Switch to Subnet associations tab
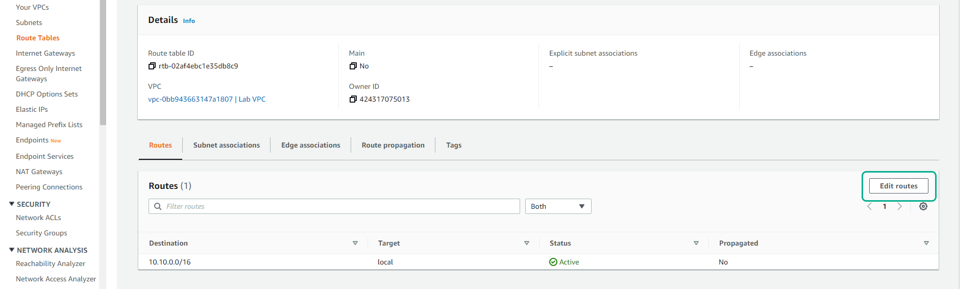Screen dimensions: 980x289 tap(226, 145)
